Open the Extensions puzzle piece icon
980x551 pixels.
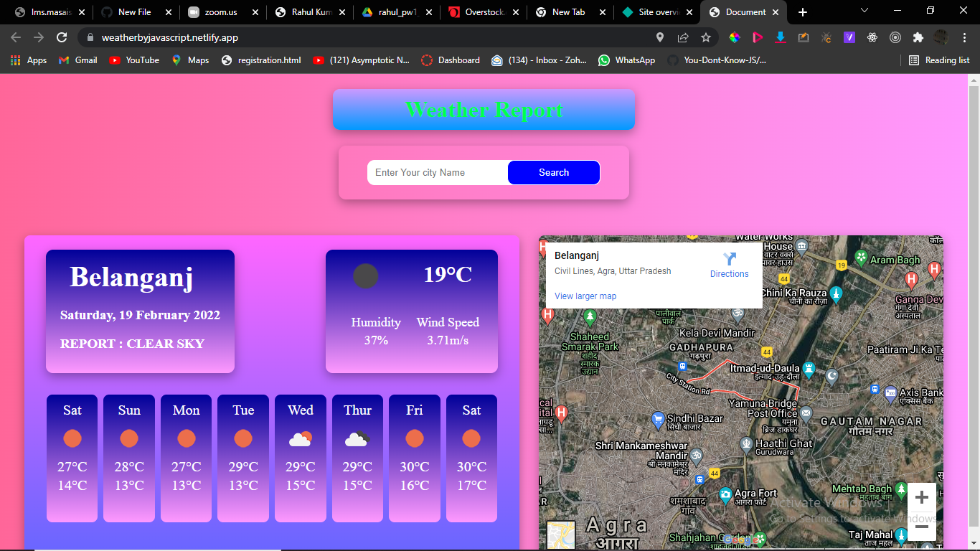point(918,37)
